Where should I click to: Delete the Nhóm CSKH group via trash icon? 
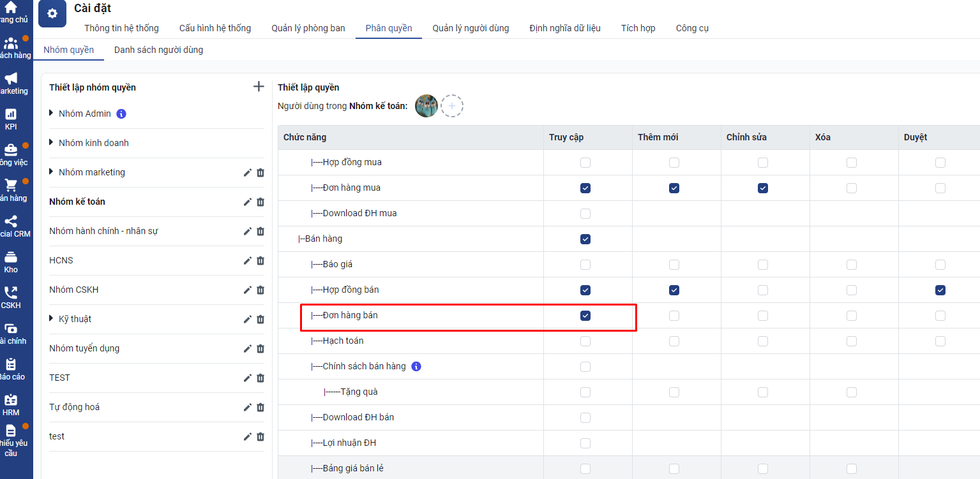click(x=260, y=290)
